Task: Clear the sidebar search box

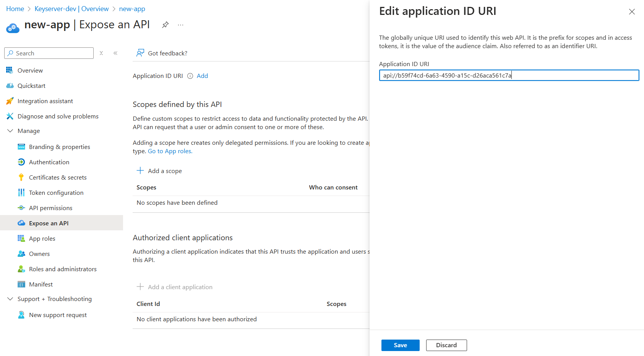Action: (x=101, y=53)
